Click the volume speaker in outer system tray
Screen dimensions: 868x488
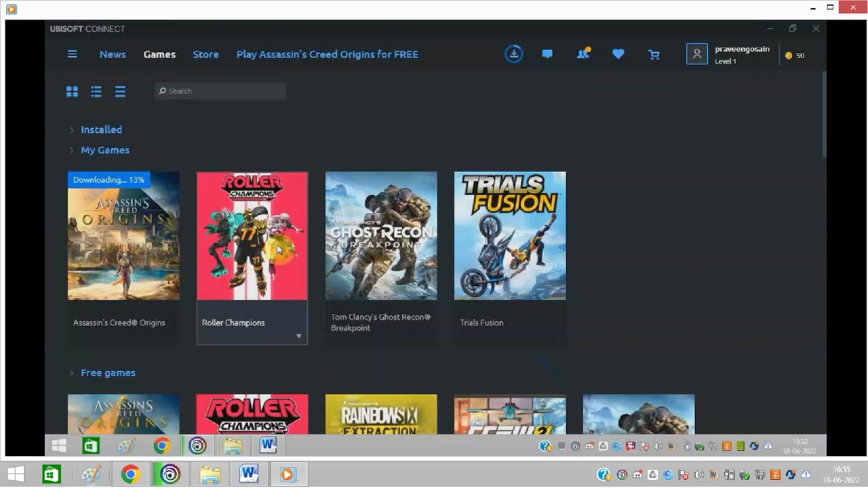698,474
